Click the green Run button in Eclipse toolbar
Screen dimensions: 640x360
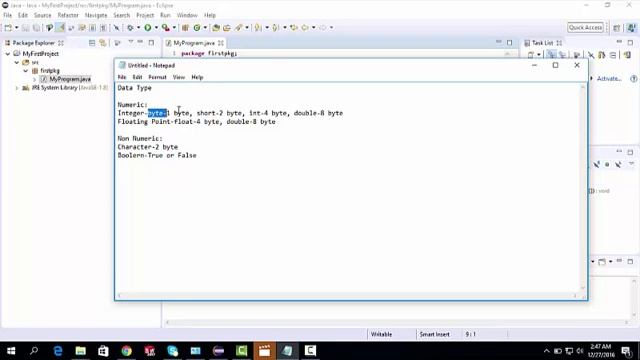point(148,28)
